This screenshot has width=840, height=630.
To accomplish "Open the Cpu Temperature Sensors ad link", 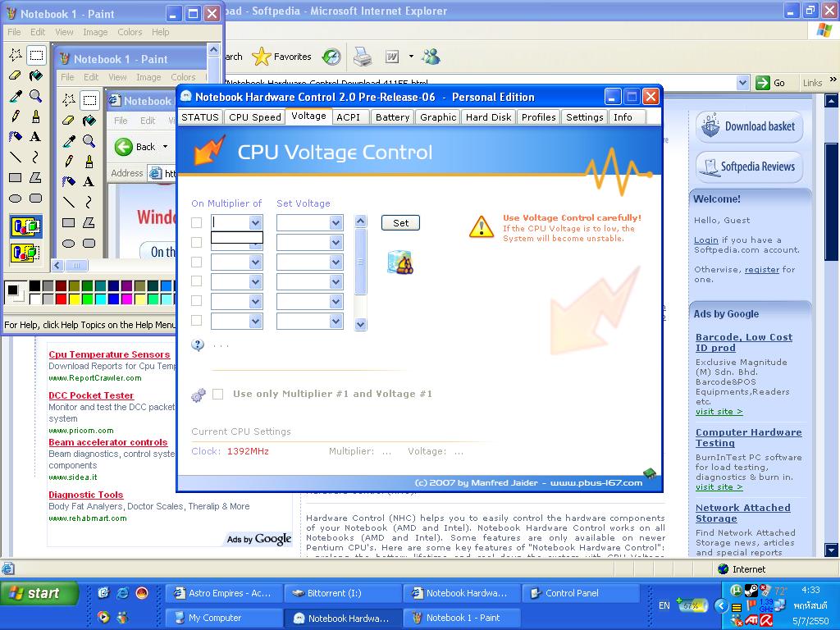I will click(109, 354).
